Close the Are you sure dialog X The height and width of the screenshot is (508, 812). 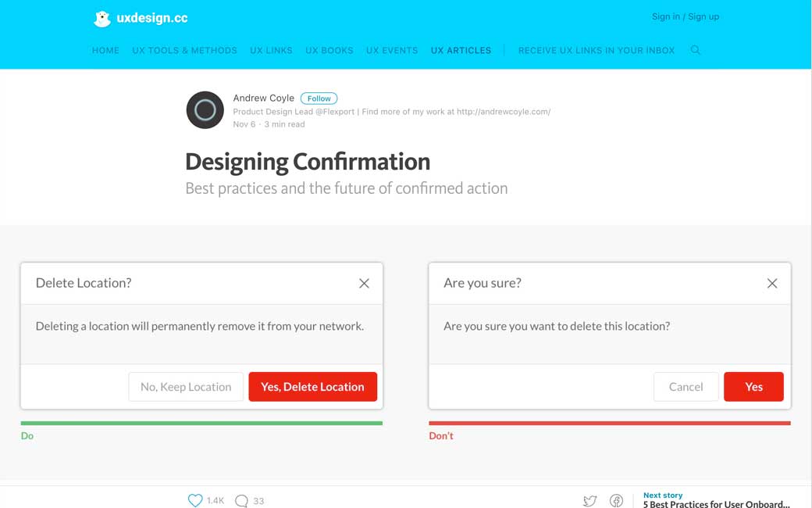tap(772, 284)
